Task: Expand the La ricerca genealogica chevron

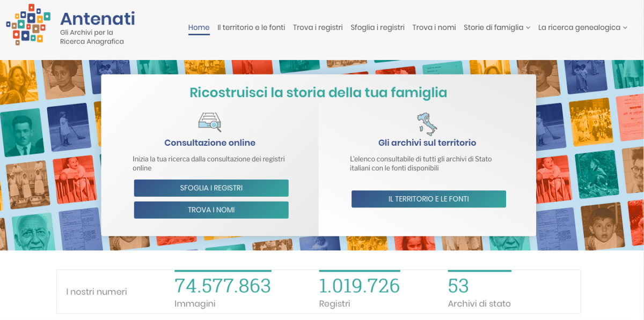Action: pos(625,28)
